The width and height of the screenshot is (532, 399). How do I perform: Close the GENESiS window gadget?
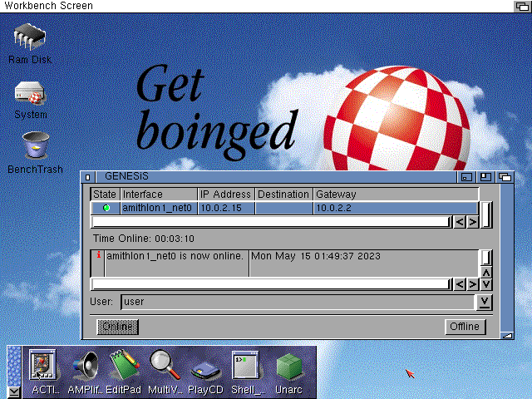88,177
